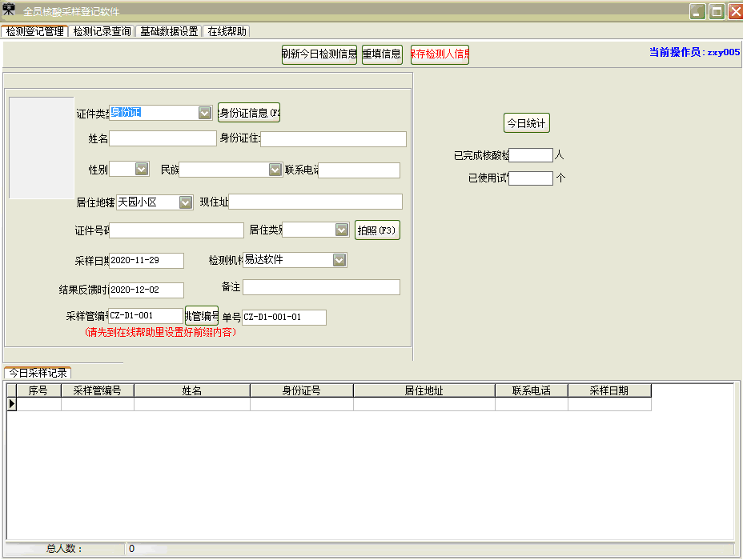
Task: 点击「跳管编号」按钮
Action: click(x=202, y=317)
